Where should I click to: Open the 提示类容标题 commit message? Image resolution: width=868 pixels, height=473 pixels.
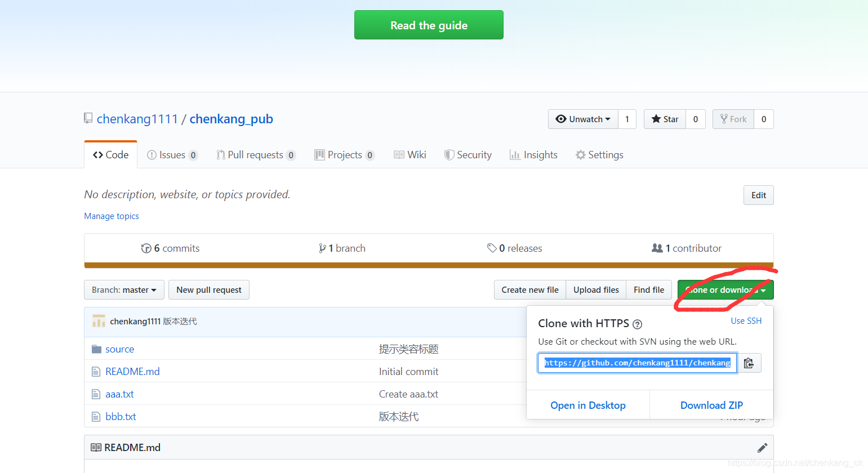[x=408, y=349]
